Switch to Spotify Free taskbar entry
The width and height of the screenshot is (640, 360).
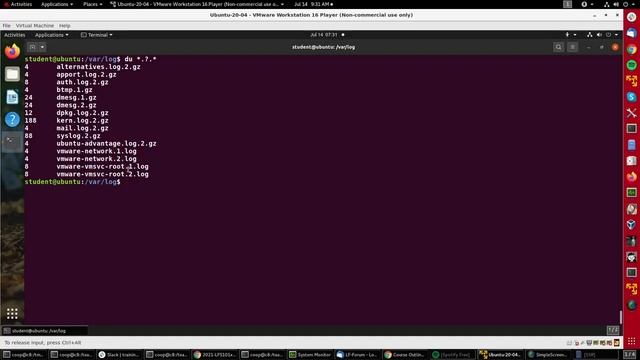pyautogui.click(x=453, y=355)
